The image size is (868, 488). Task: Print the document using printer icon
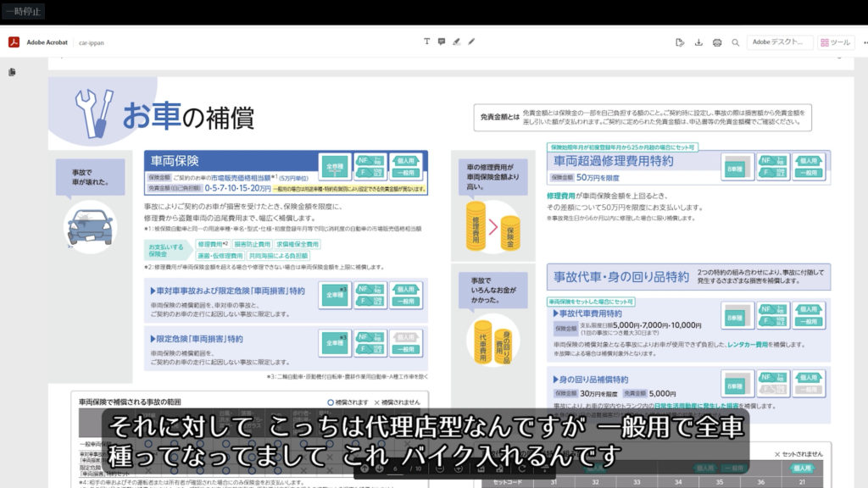717,42
